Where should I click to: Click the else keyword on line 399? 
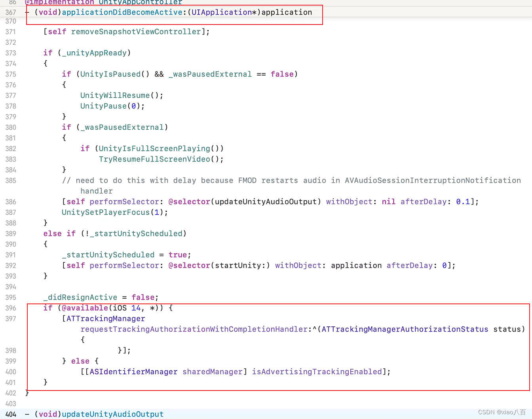(80, 361)
